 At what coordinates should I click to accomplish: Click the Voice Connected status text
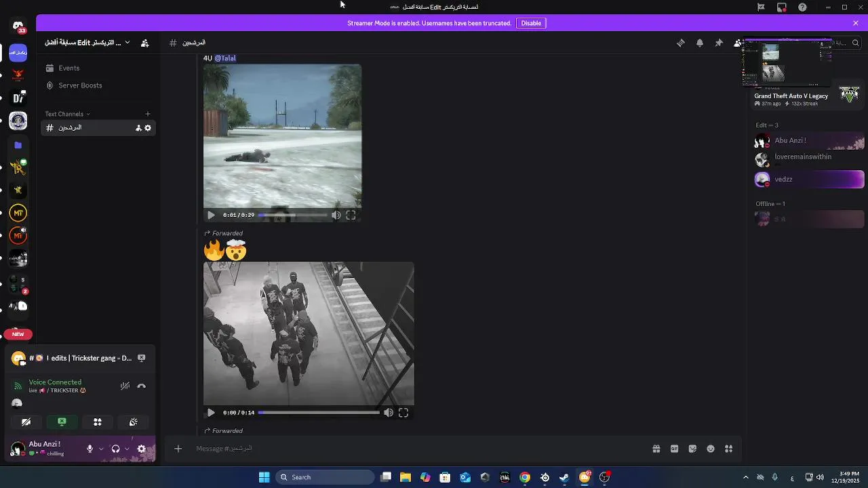pos(55,382)
